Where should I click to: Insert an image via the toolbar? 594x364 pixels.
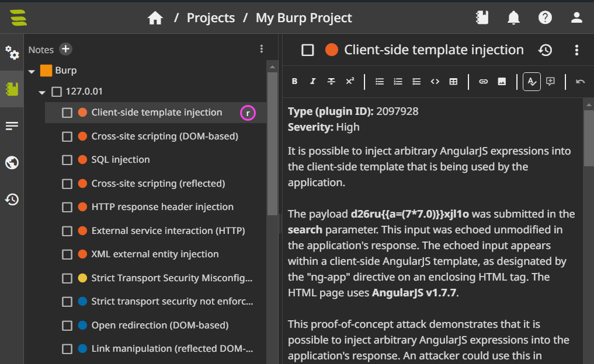coord(502,81)
